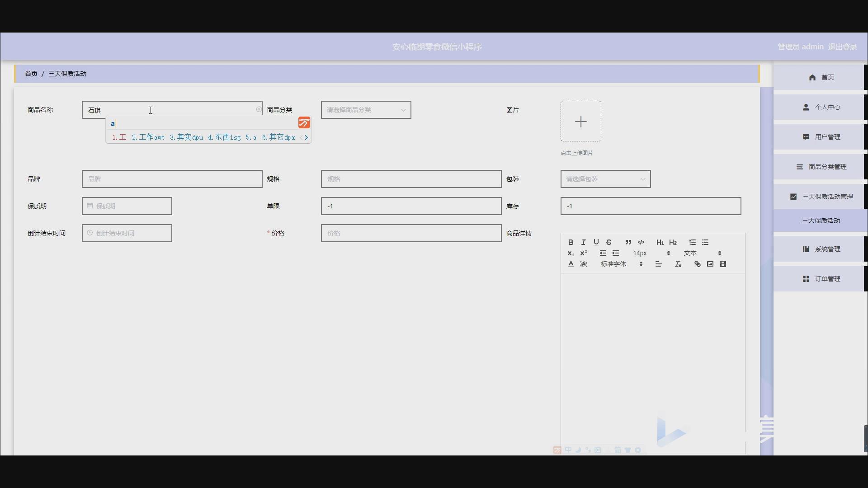Click the plus box to upload image

[x=580, y=121]
